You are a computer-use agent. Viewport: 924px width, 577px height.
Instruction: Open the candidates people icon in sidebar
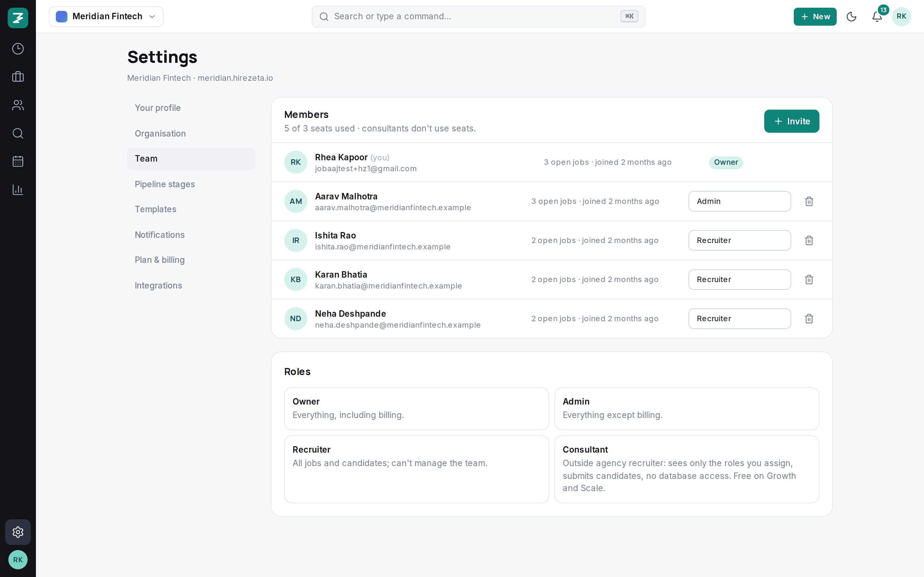(18, 105)
